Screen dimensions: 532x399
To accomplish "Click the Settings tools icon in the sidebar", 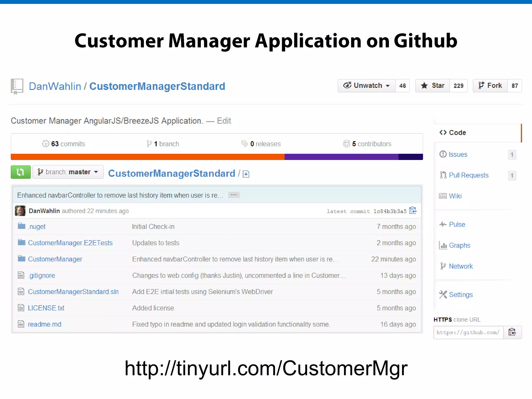I will (x=443, y=294).
